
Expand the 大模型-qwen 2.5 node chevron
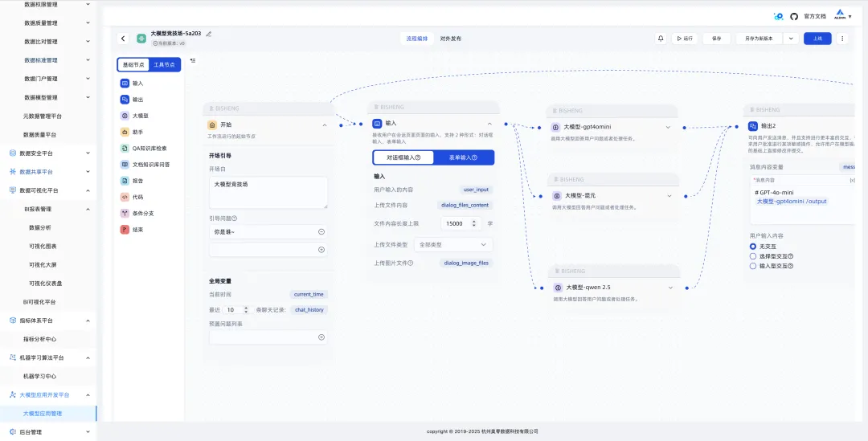(x=670, y=288)
